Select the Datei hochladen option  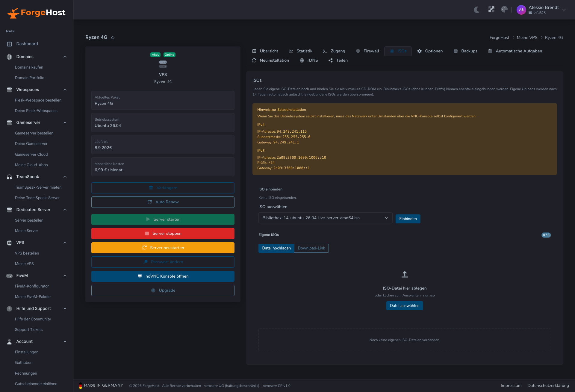tap(276, 248)
